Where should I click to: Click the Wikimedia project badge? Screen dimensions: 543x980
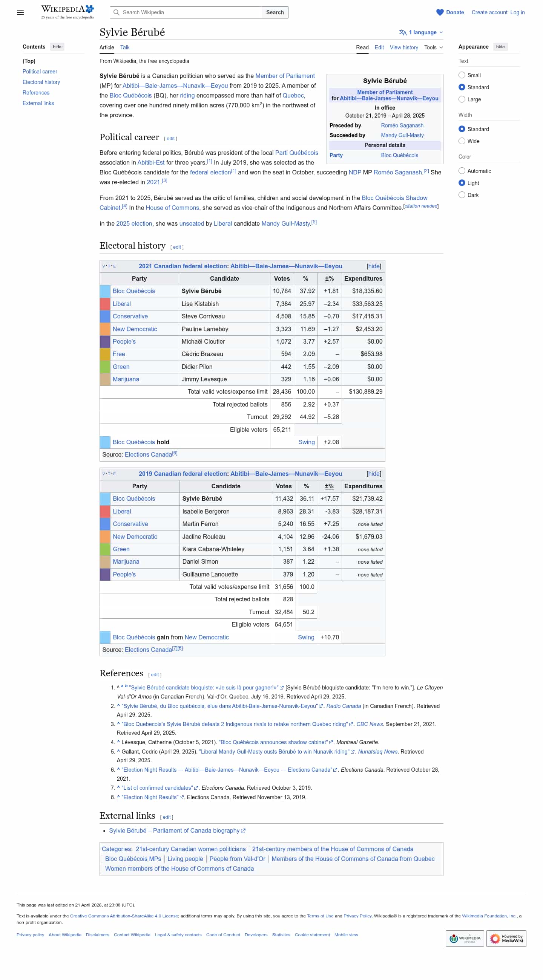pyautogui.click(x=465, y=939)
